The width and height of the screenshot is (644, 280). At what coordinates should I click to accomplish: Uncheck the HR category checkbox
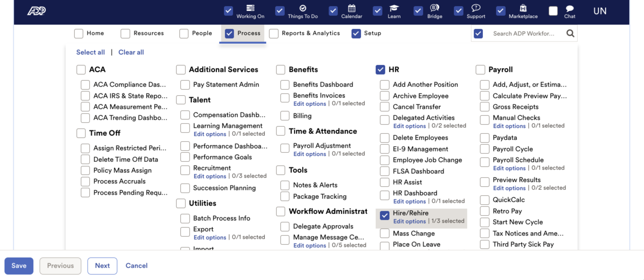[x=380, y=69]
